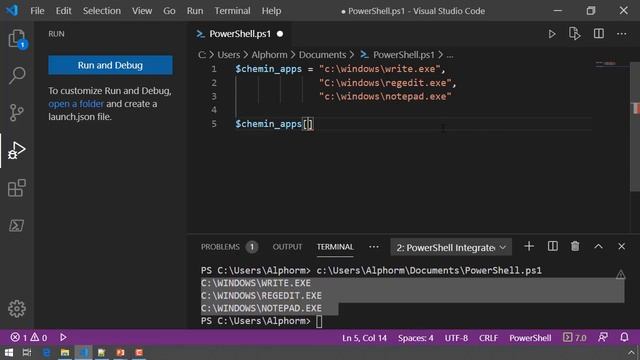The image size is (640, 360).
Task: Click PowerShell version 7.0 status item
Action: click(x=575, y=338)
